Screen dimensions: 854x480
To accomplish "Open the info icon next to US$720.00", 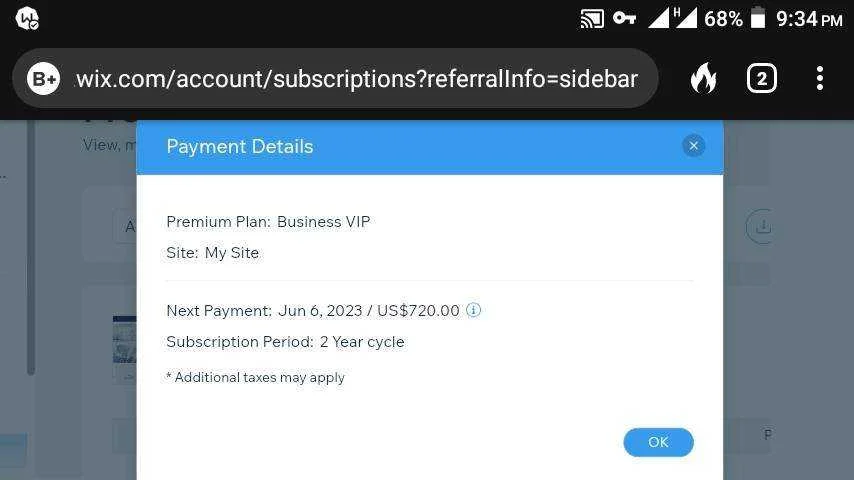I will (473, 310).
